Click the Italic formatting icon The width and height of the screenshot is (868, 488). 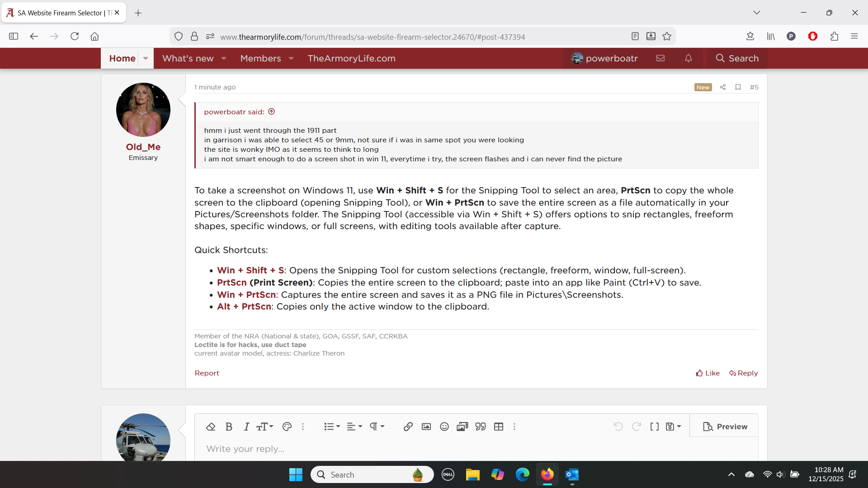246,427
